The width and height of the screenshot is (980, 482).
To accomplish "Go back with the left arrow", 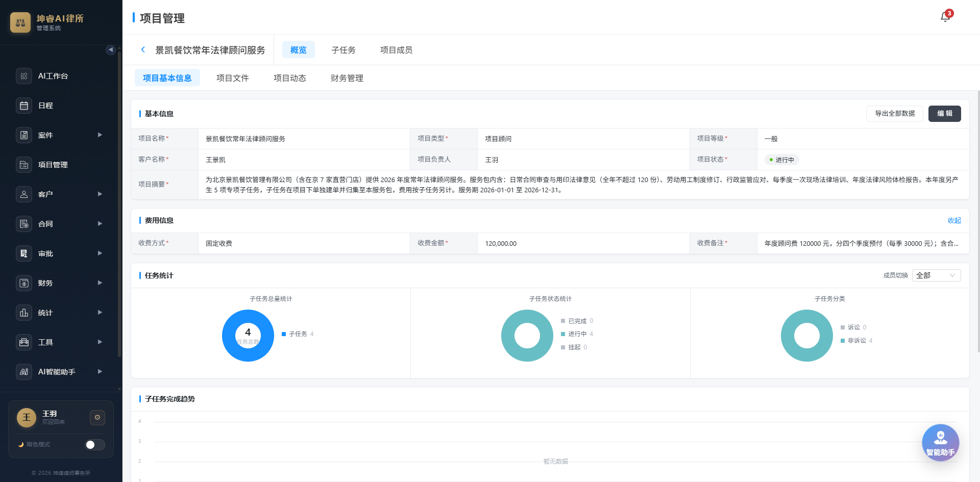I will tap(143, 49).
